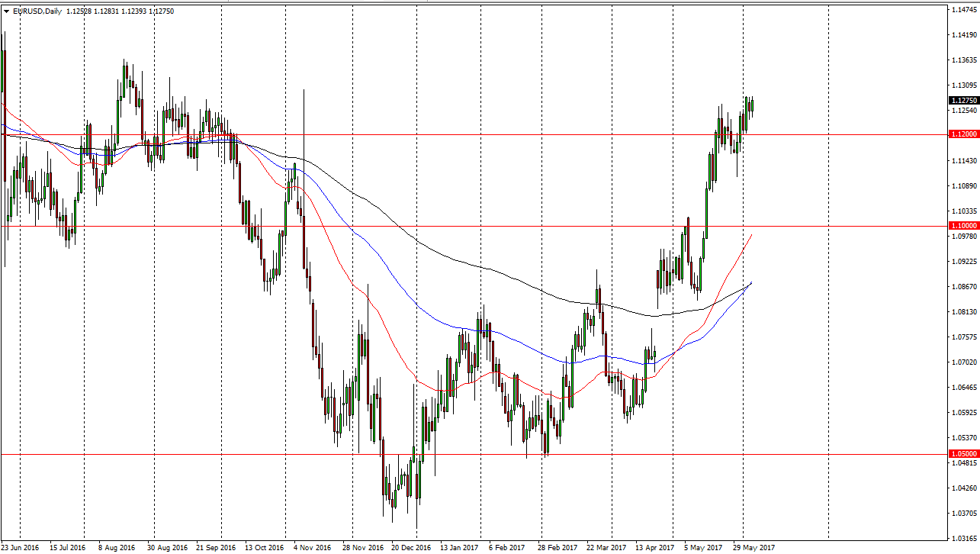
Task: Click the 13 Jan 2017 date label
Action: coord(458,547)
